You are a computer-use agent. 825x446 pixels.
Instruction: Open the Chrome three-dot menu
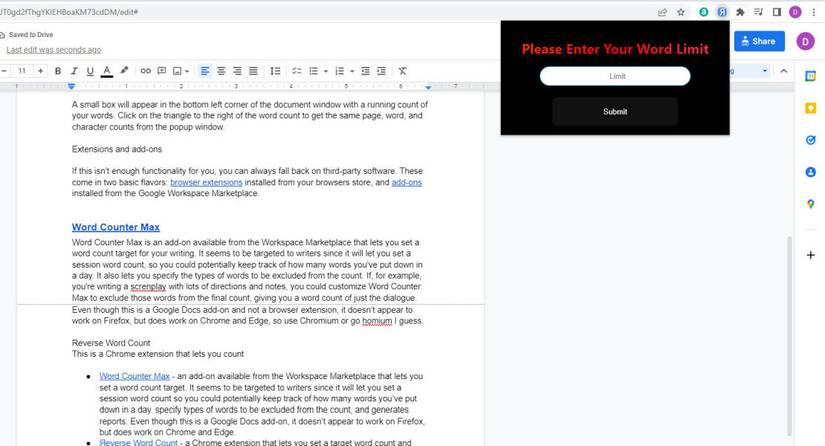coord(813,12)
